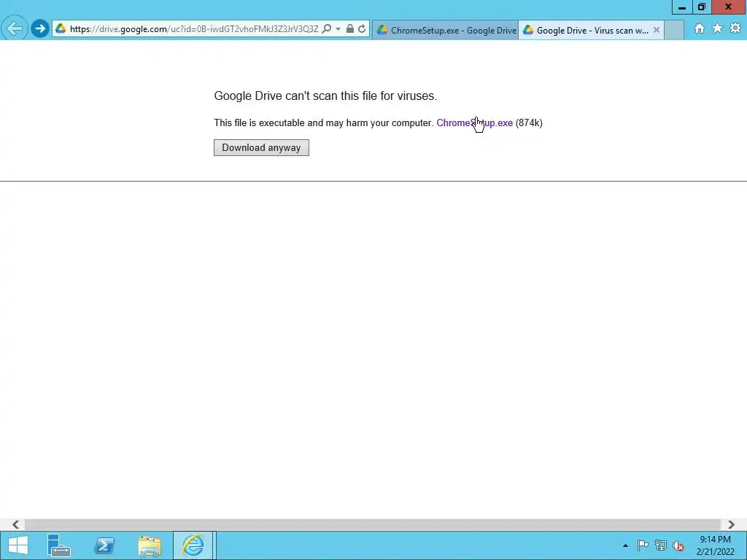Viewport: 747px width, 560px height.
Task: Click the text "This file is executable and may harm your computer."
Action: coord(323,122)
